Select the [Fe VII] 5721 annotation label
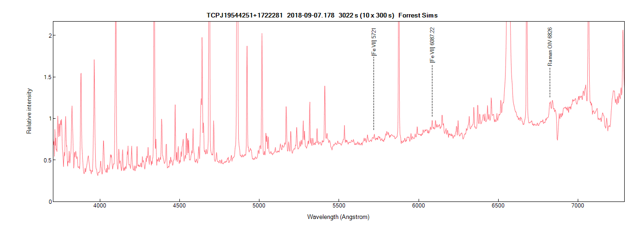 pos(374,42)
